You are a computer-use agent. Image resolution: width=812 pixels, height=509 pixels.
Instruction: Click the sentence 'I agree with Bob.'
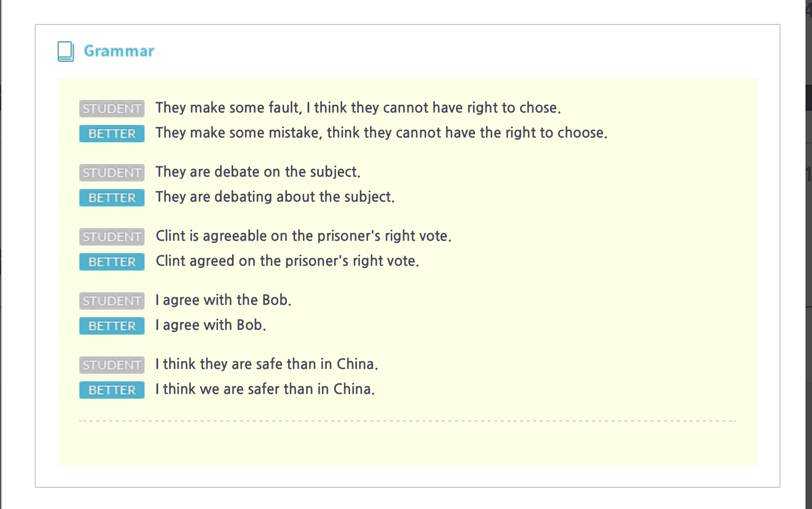pyautogui.click(x=210, y=325)
